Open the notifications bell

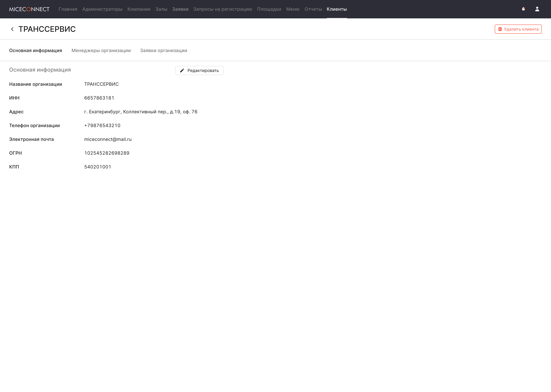[x=523, y=9]
